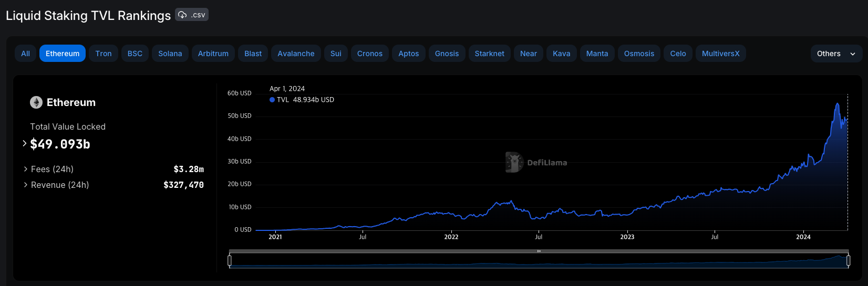Click the Ethereum logo icon
The image size is (868, 286).
pos(36,102)
